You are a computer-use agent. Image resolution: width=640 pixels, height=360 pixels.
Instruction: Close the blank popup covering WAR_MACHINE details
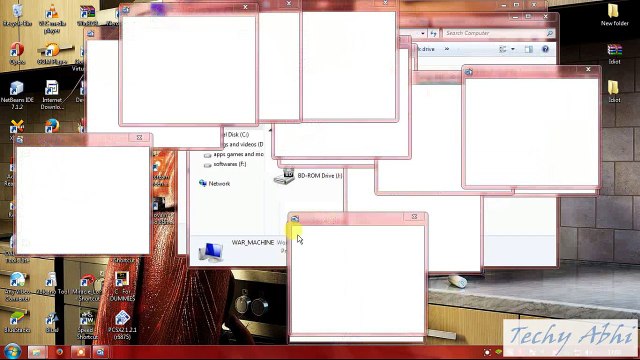(414, 217)
